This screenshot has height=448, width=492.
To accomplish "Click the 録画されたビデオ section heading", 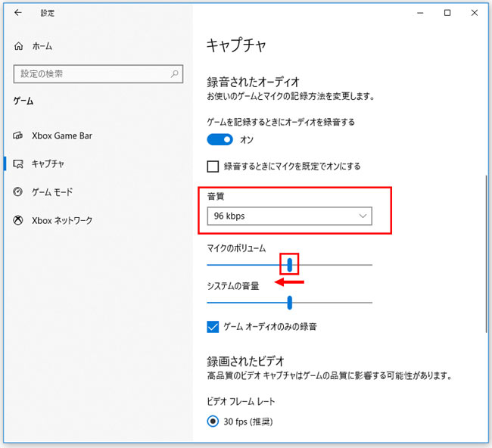I will point(245,362).
